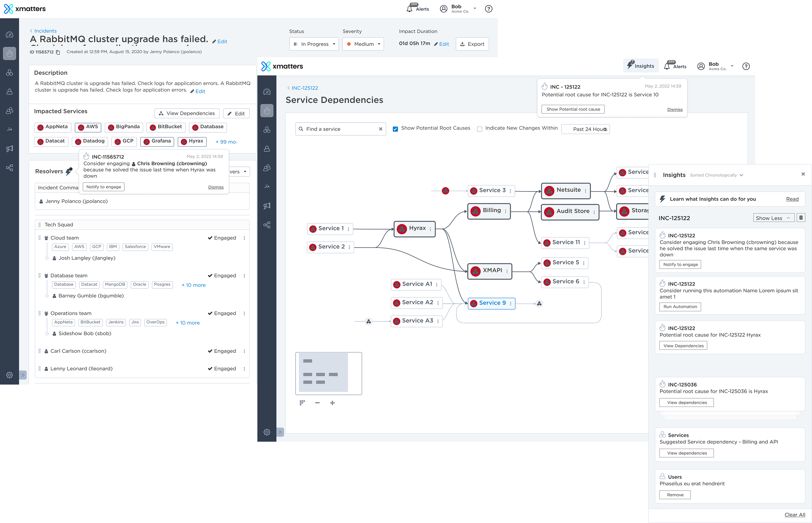This screenshot has width=812, height=523.
Task: Collapse insights with Show Less
Action: [773, 218]
